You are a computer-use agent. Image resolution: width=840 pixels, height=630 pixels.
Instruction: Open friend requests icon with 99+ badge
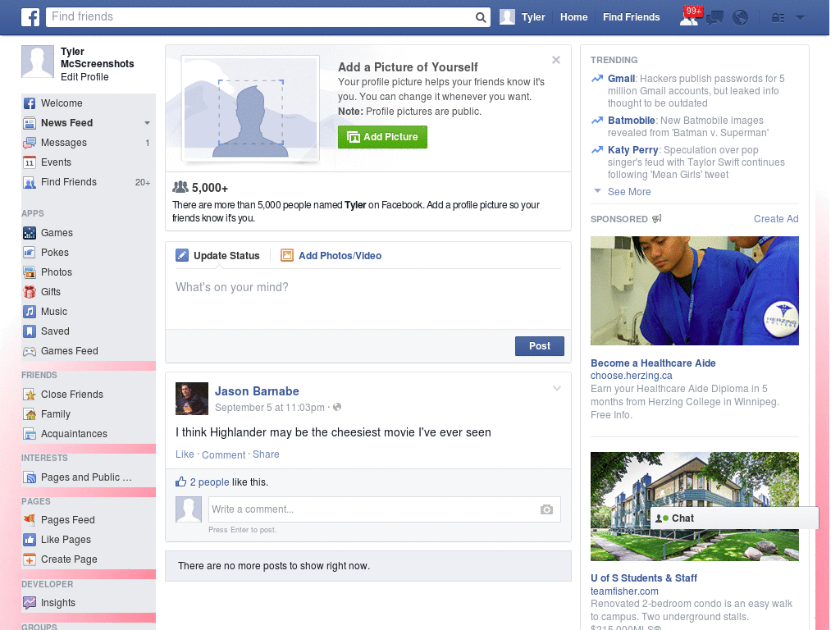(689, 17)
